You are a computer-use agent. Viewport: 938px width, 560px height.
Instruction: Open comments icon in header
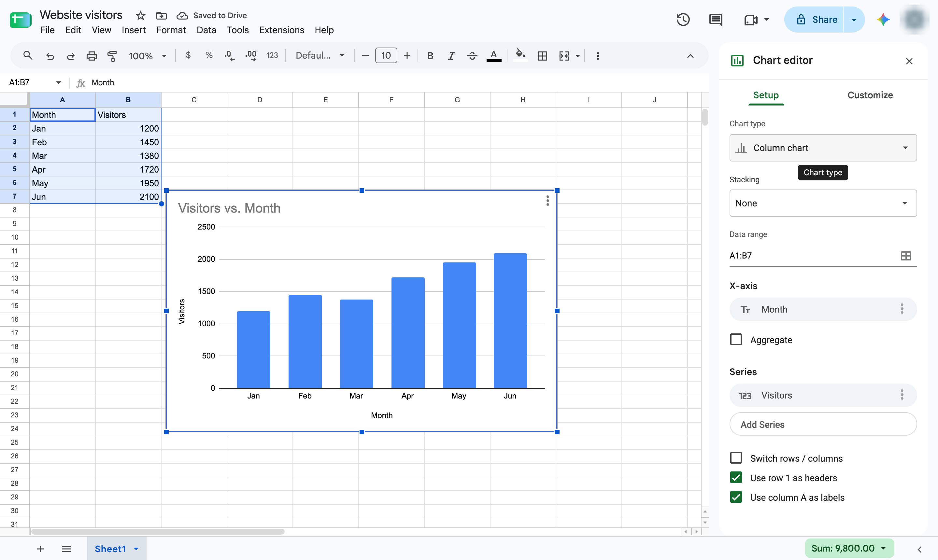716,20
